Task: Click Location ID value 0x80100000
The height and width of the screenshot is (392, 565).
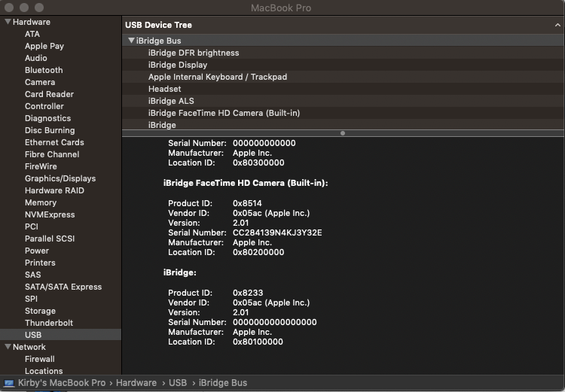Action: click(258, 342)
